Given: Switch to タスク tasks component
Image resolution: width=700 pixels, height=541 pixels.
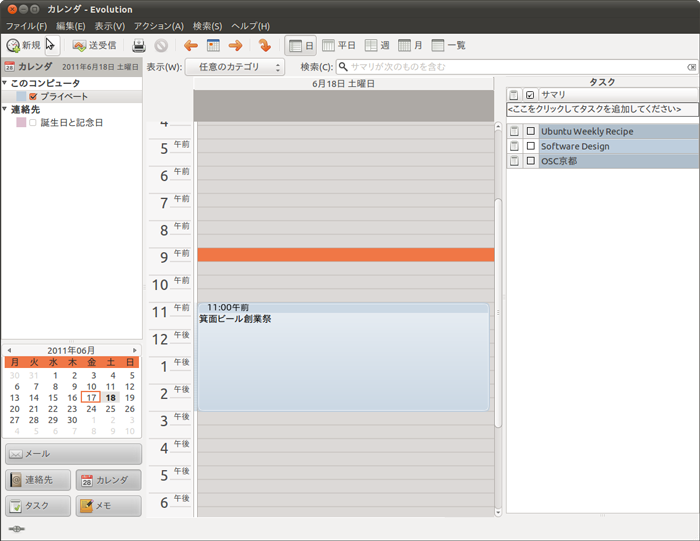Looking at the screenshot, I should click(38, 506).
